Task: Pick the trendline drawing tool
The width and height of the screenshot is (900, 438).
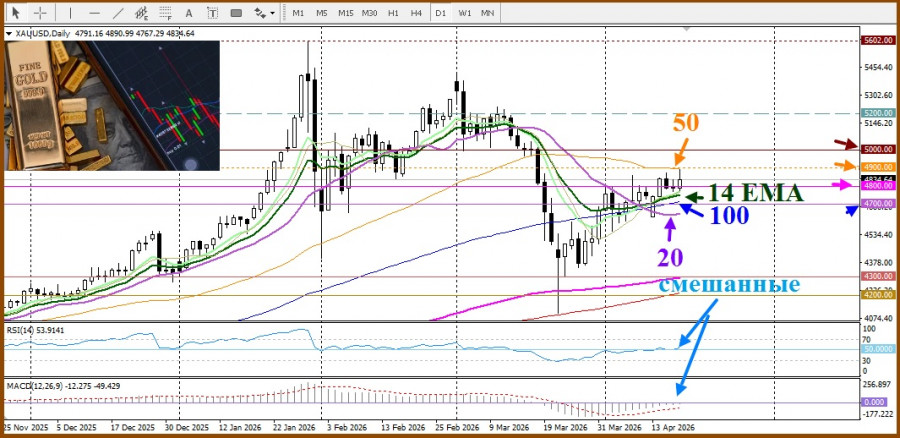Action: pos(119,13)
